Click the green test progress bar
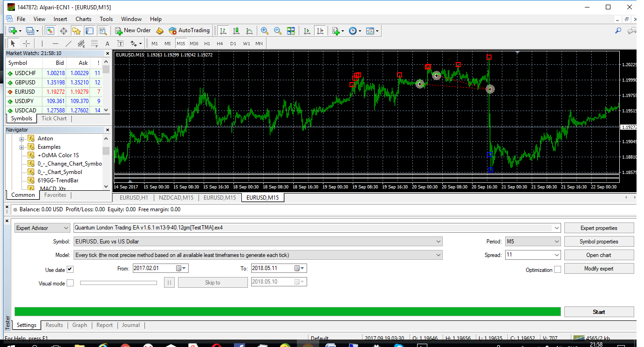The width and height of the screenshot is (644, 347). click(288, 312)
